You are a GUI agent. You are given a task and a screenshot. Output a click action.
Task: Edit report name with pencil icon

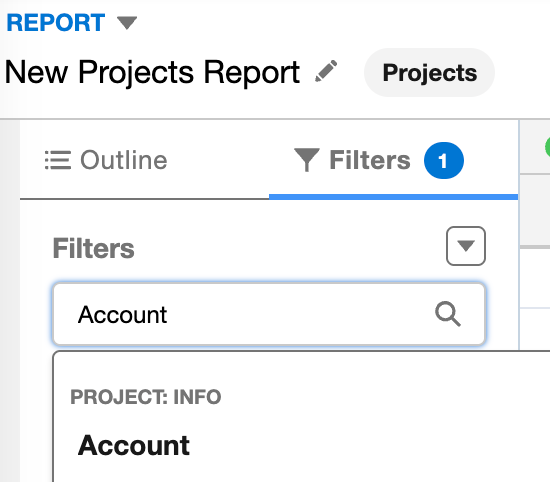(326, 71)
